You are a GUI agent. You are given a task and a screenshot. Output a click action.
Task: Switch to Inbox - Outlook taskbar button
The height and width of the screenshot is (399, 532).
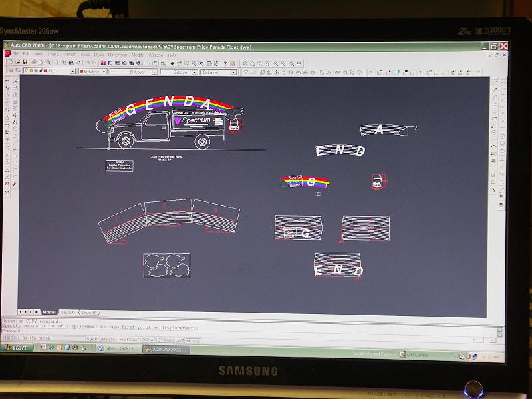click(x=118, y=348)
